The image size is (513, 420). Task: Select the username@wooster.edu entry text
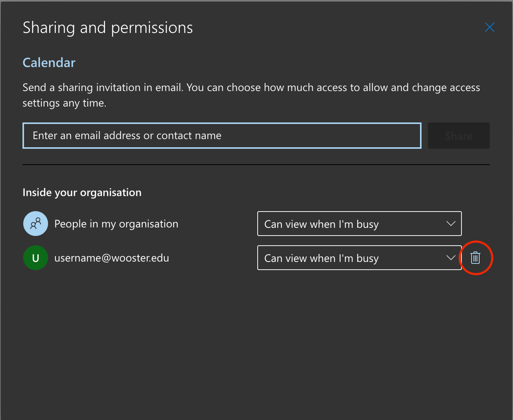coord(112,258)
